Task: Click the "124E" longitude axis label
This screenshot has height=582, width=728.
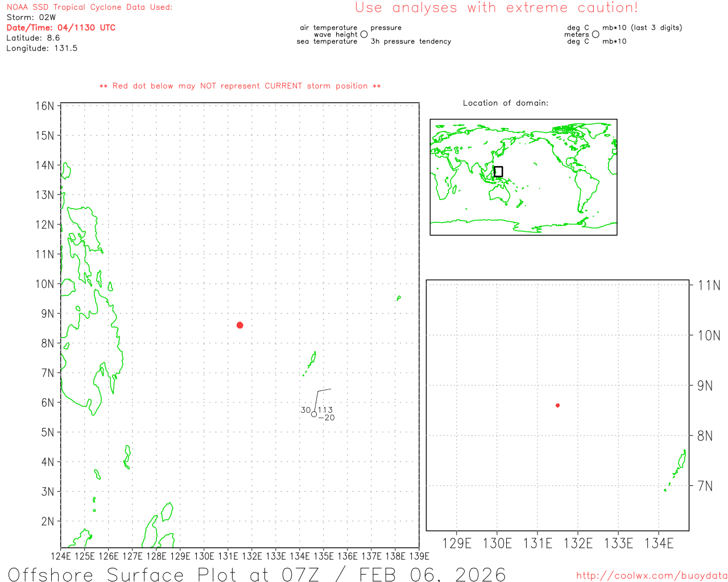Action: [x=61, y=556]
